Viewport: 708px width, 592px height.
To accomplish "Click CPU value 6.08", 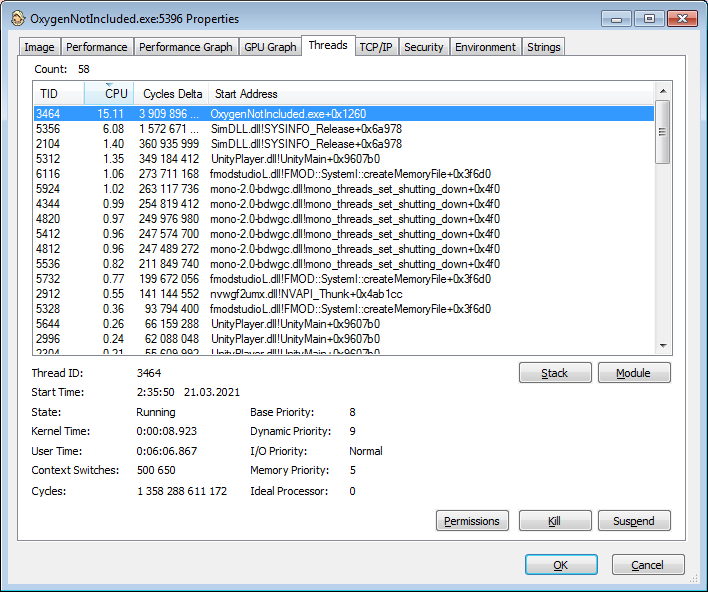I will (113, 129).
